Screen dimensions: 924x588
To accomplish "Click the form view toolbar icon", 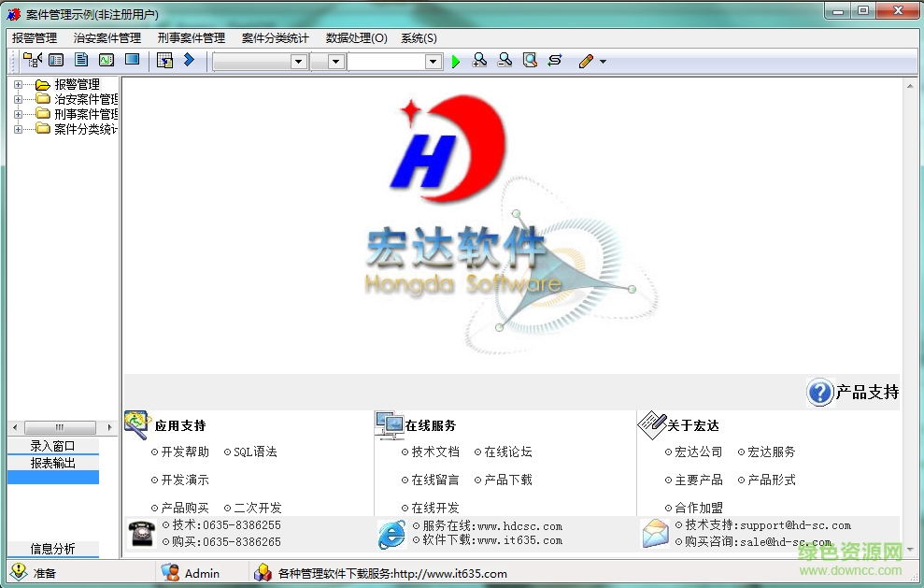I will (56, 60).
